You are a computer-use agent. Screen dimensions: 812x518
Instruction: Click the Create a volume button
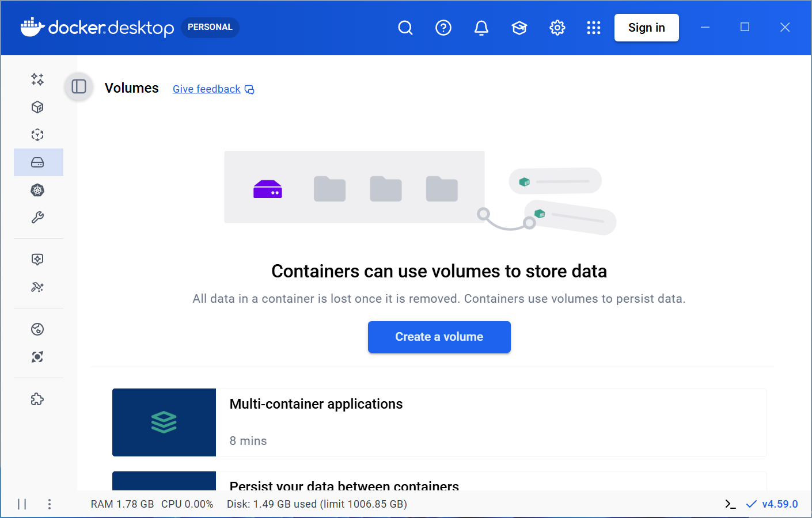tap(439, 337)
